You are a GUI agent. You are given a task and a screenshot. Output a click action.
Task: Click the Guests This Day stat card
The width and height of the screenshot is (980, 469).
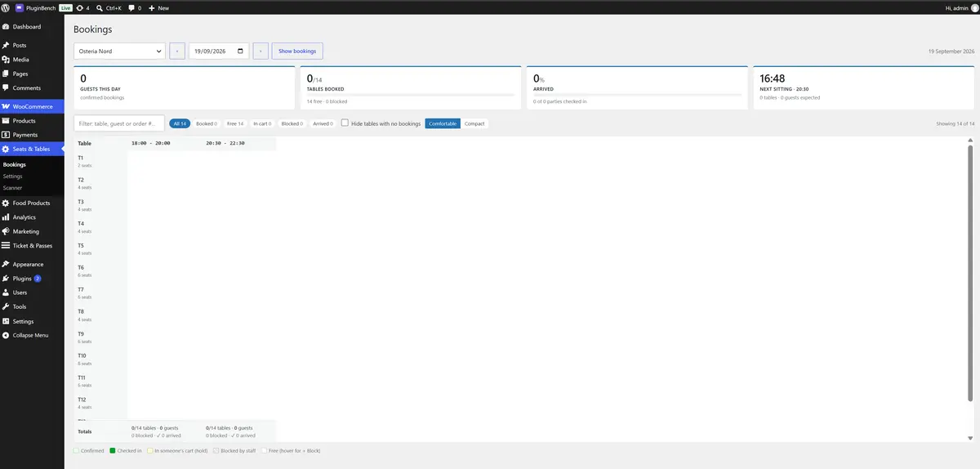184,87
